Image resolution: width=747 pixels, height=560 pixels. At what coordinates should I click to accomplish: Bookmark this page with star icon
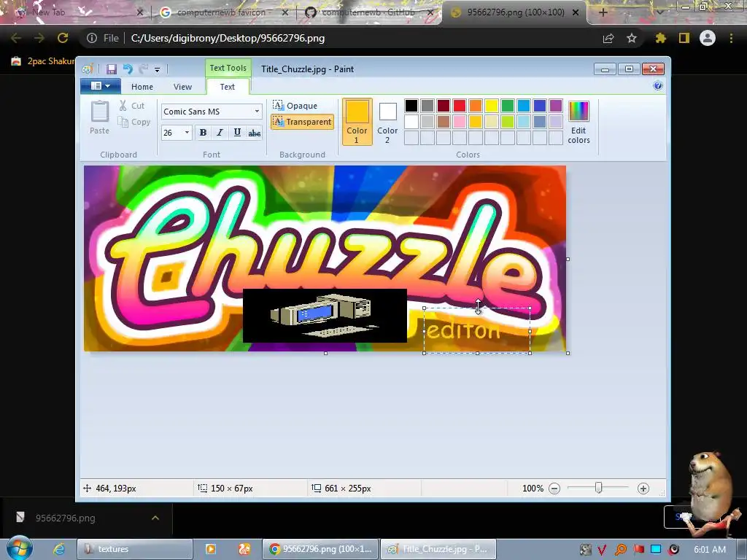point(632,38)
